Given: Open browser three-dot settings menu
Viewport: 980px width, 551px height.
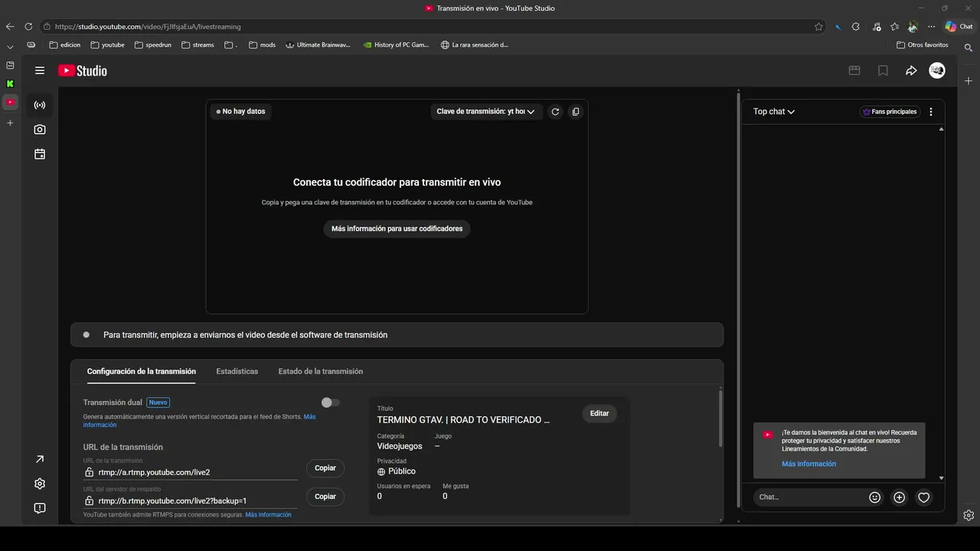Looking at the screenshot, I should click(x=932, y=26).
